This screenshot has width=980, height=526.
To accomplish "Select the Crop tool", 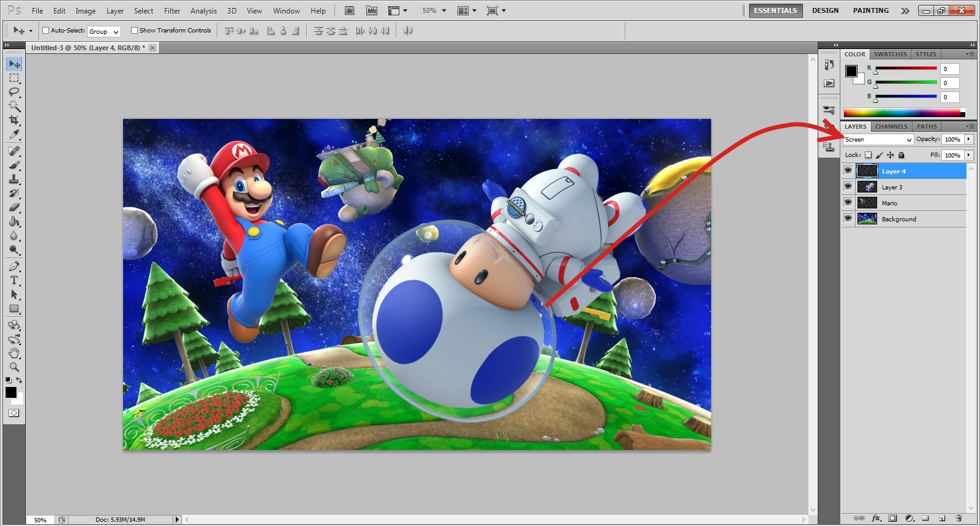I will pyautogui.click(x=14, y=120).
